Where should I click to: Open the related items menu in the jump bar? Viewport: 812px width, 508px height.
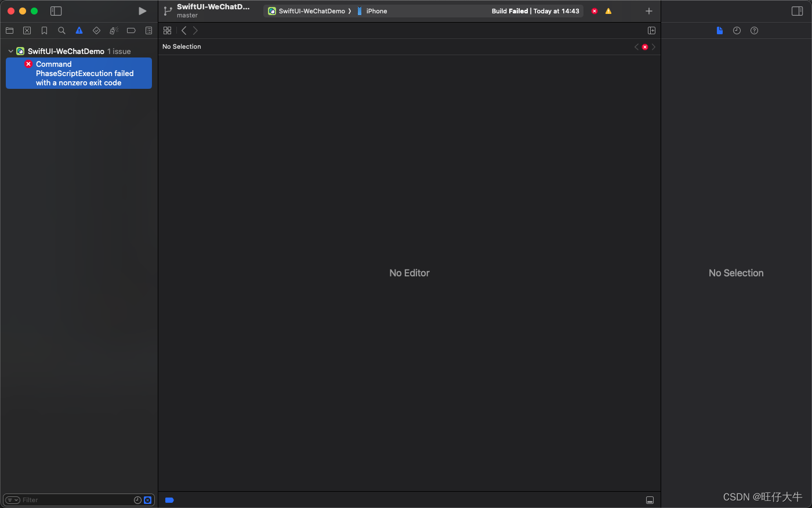[x=167, y=30]
